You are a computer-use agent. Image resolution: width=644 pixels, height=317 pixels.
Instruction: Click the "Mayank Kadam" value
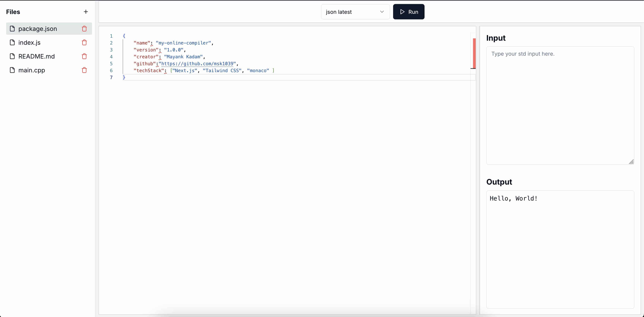tap(183, 57)
